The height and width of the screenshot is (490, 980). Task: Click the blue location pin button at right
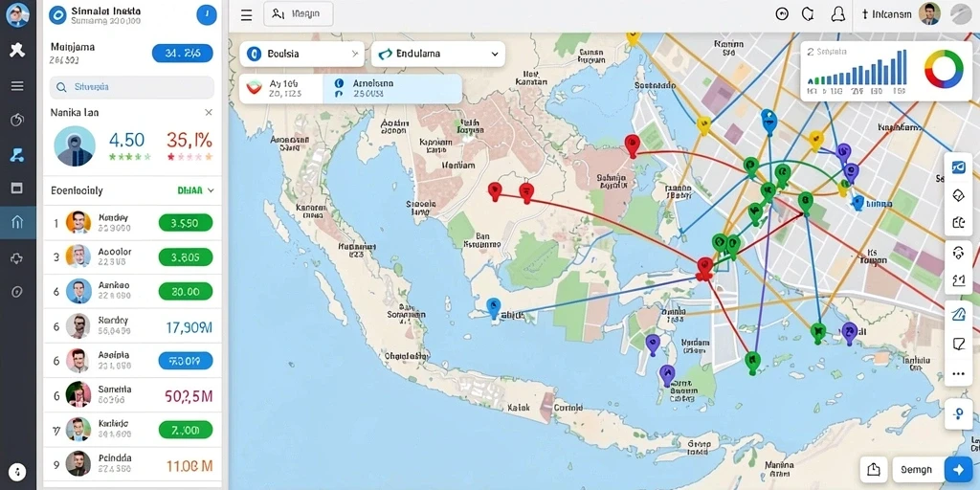tap(958, 413)
